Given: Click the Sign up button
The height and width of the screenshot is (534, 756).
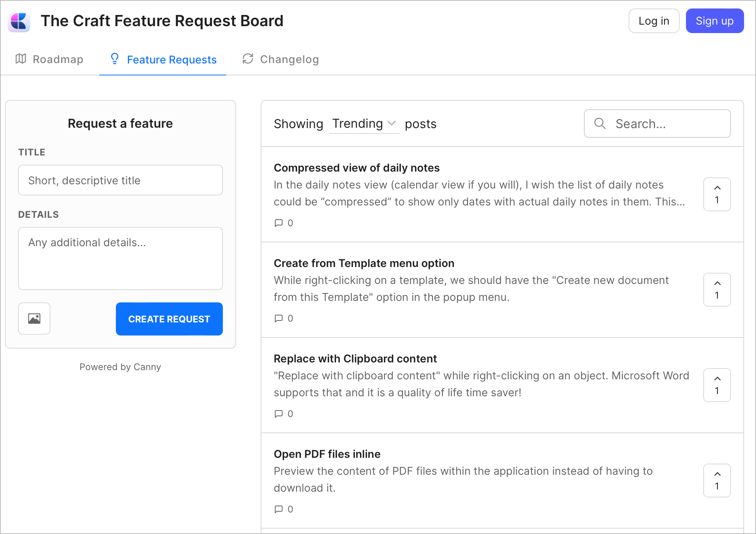Looking at the screenshot, I should point(714,21).
